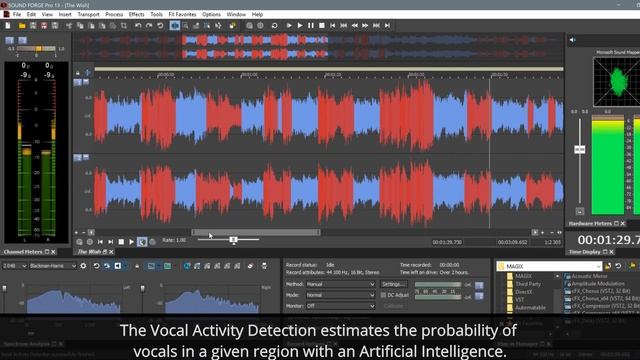This screenshot has width=640, height=360.
Task: Click the overview waveform at the top
Action: click(318, 47)
